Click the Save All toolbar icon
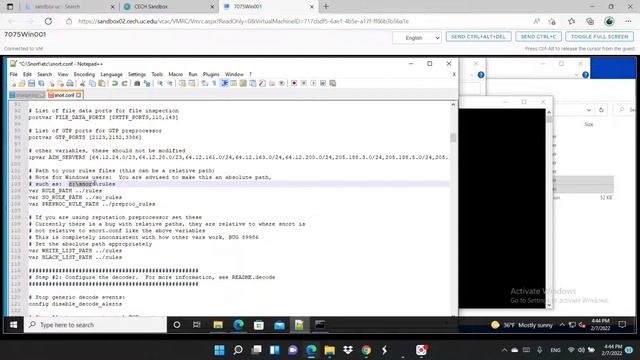The height and width of the screenshot is (360, 640). coord(41,83)
